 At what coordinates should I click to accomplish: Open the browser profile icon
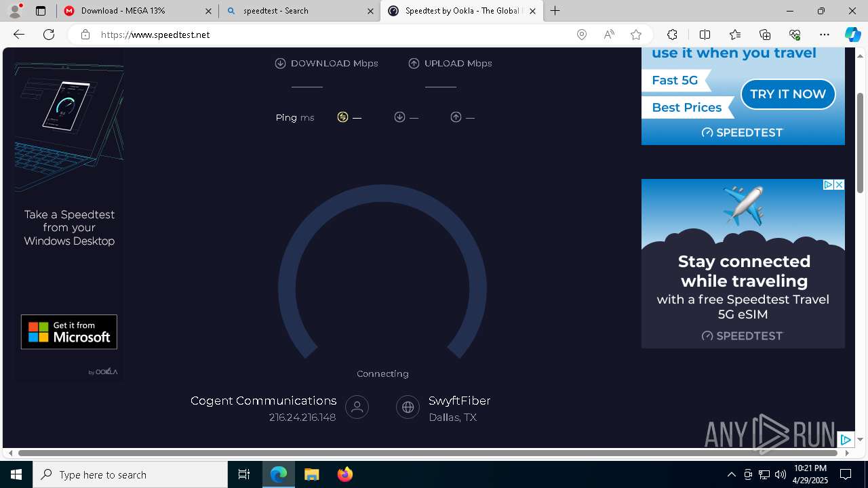pos(15,11)
